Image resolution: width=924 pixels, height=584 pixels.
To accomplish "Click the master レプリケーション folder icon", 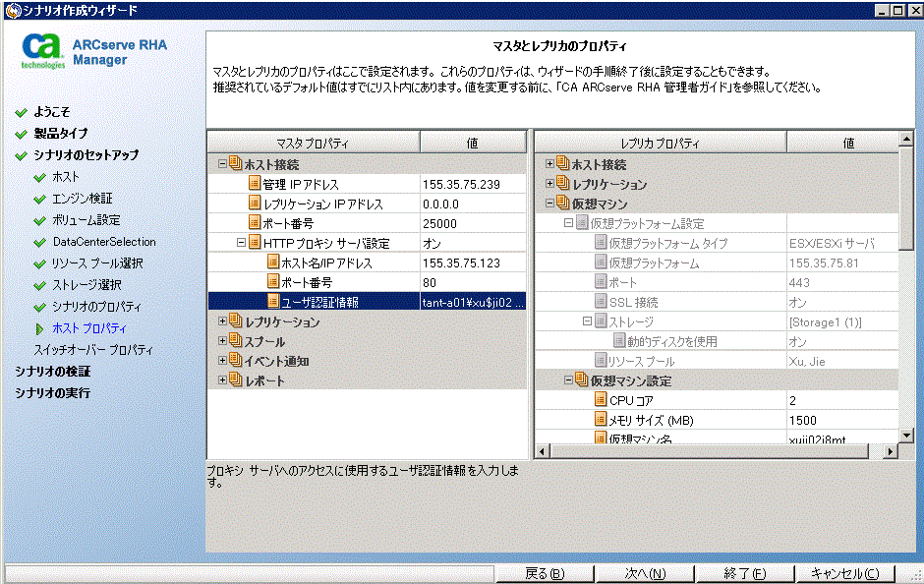I will click(235, 321).
